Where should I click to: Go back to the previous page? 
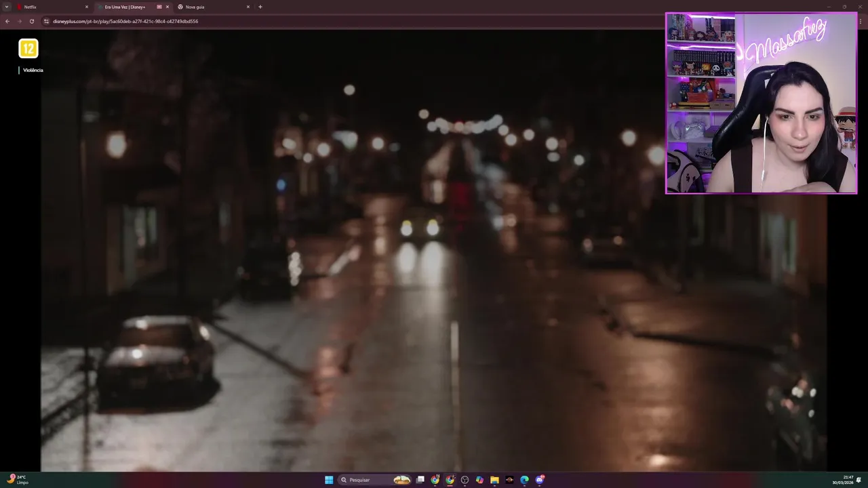point(7,21)
